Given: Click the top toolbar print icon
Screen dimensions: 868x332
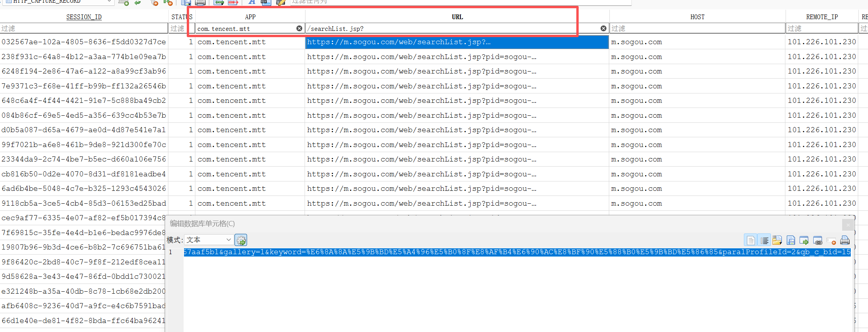Looking at the screenshot, I should pos(200,2).
